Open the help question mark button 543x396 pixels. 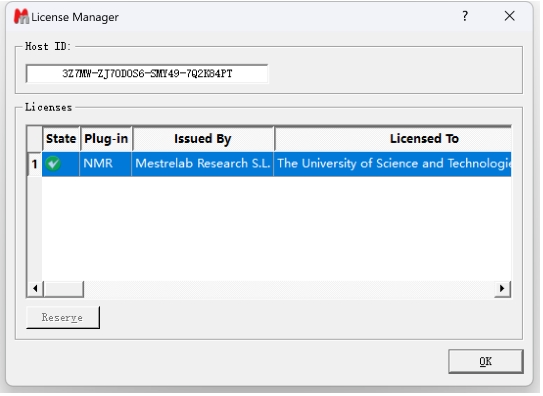point(465,16)
